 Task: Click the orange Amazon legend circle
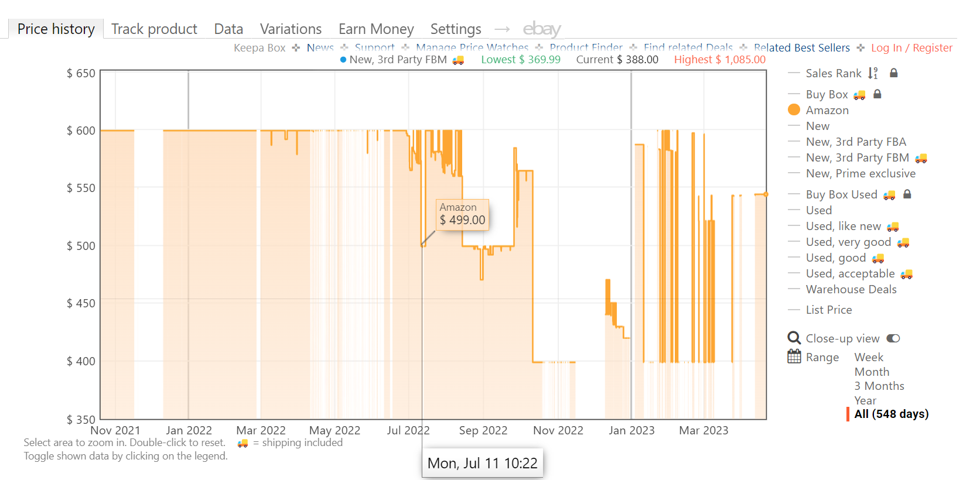click(794, 110)
